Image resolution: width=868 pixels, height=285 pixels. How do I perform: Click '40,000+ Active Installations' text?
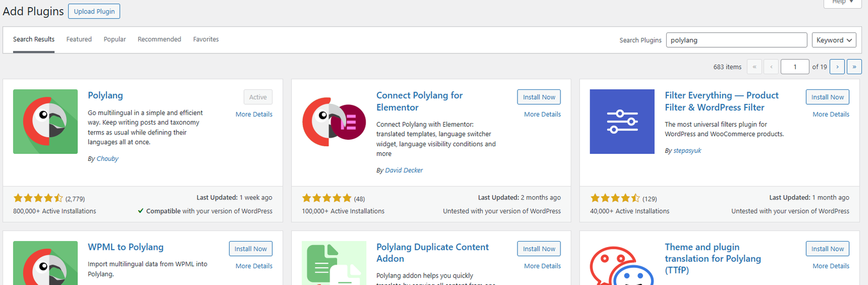tap(630, 211)
